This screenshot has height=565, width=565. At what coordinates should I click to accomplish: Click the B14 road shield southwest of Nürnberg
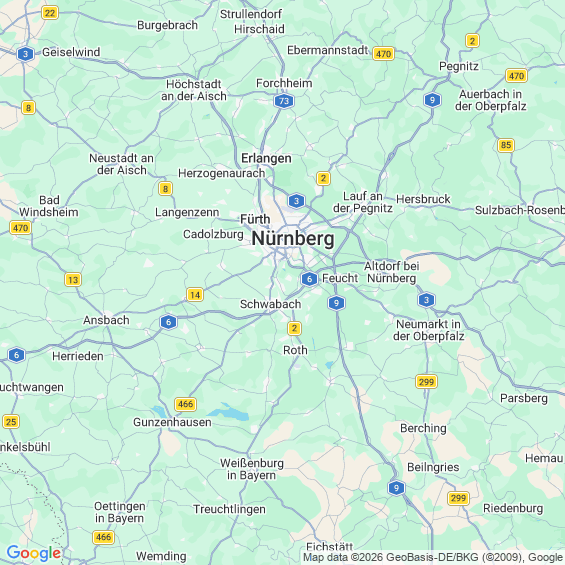click(195, 295)
